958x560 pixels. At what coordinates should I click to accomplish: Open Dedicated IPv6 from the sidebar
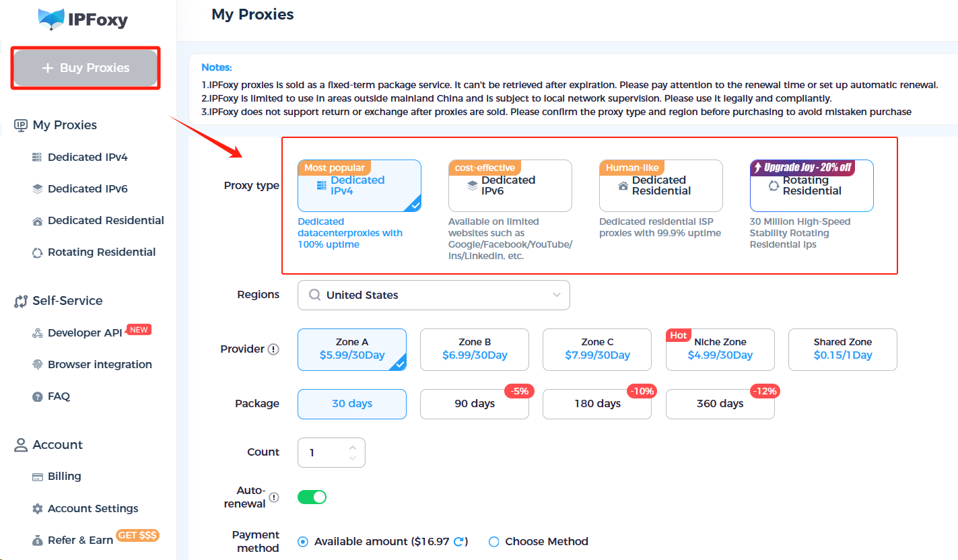tap(39, 188)
